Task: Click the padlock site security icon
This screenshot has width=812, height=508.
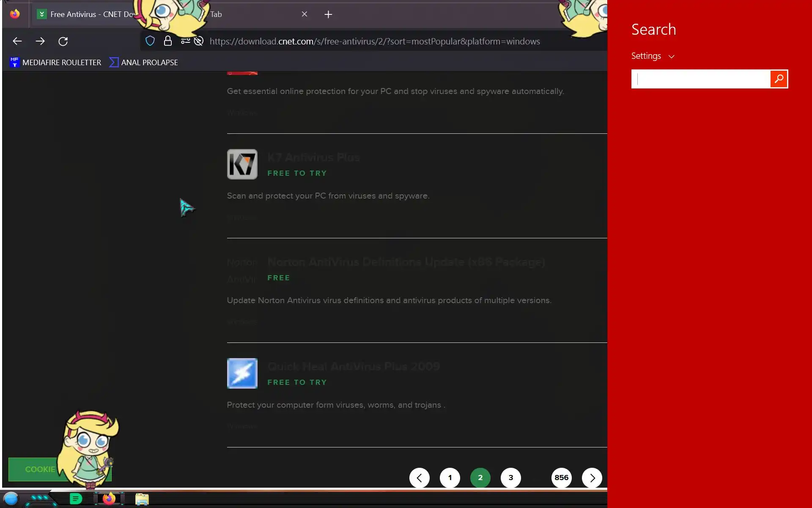Action: point(168,41)
